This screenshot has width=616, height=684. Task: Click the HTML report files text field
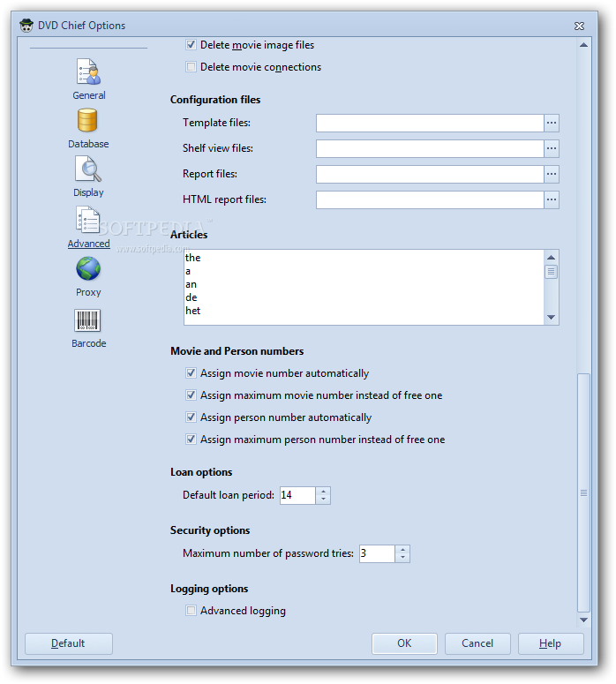coord(430,199)
